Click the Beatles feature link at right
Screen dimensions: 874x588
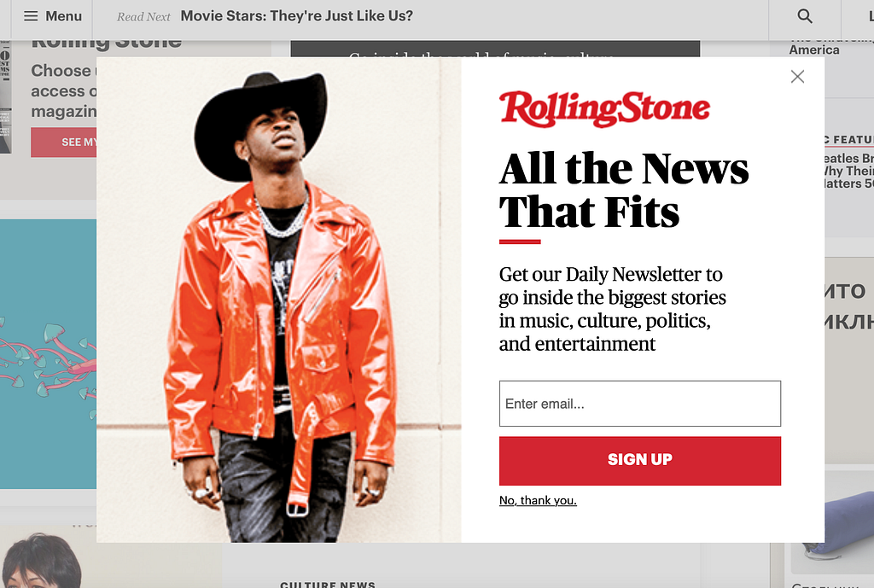(849, 171)
